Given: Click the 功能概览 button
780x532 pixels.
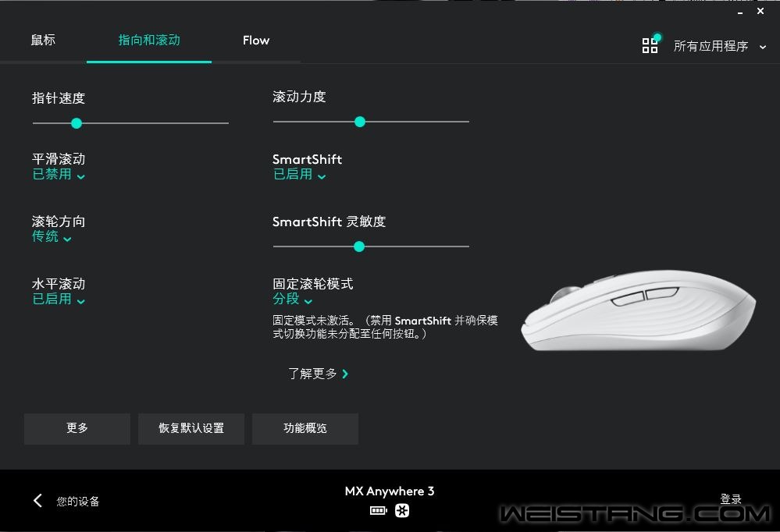Looking at the screenshot, I should (305, 428).
